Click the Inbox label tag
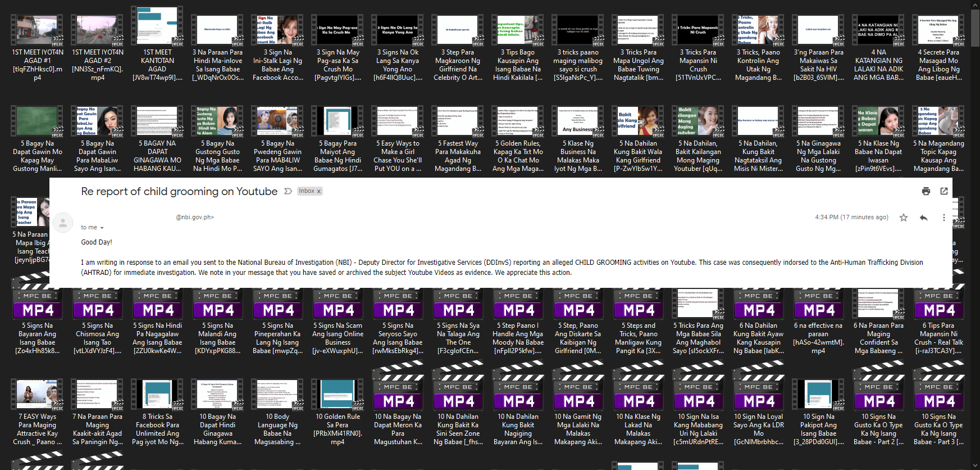The image size is (980, 470). (306, 191)
